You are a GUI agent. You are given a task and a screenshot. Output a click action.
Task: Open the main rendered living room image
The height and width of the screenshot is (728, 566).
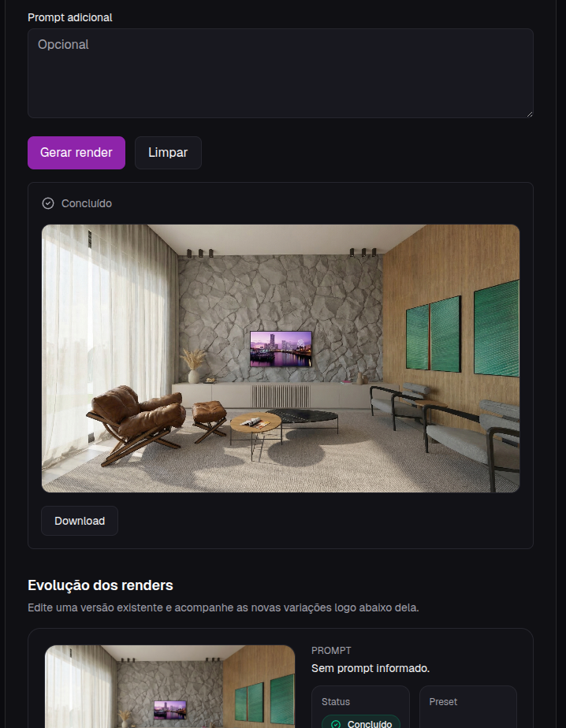click(280, 358)
